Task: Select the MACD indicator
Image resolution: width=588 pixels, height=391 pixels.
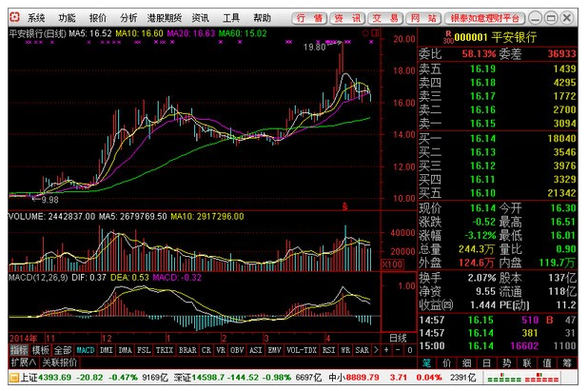Action: pos(86,350)
